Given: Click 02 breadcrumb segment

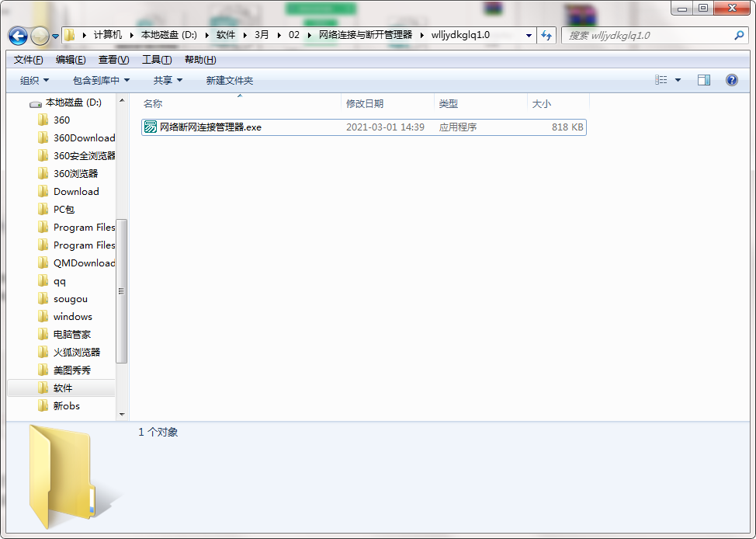Looking at the screenshot, I should [294, 35].
